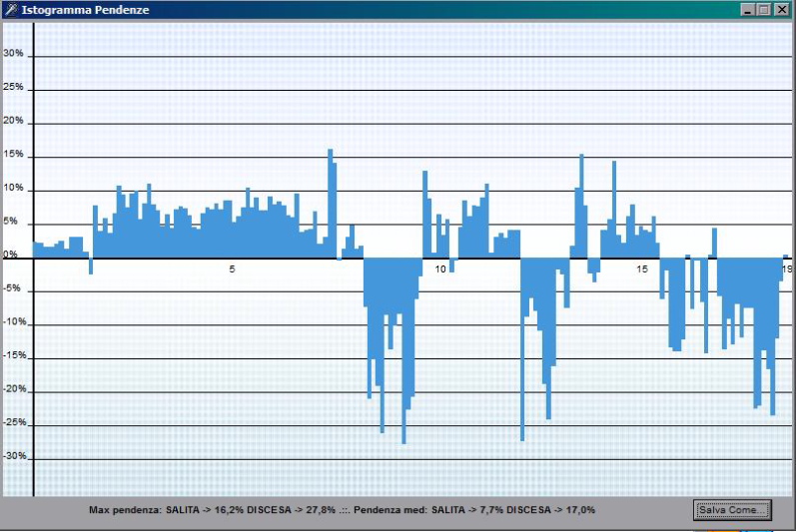Click the 10 marker on the horizontal axis
This screenshot has height=532, width=796.
(440, 269)
